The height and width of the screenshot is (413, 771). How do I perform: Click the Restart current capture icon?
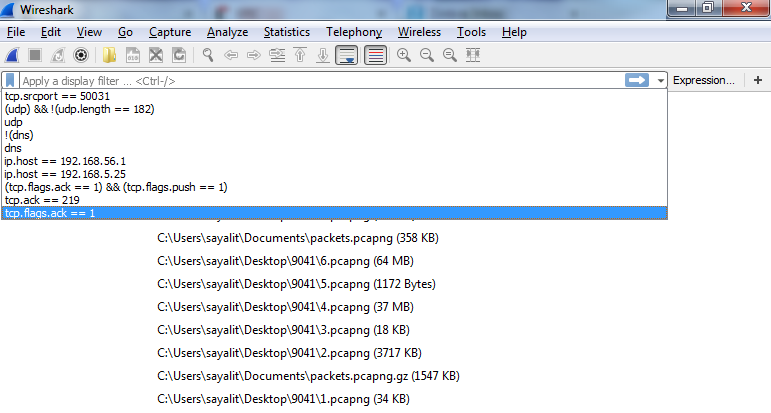[x=58, y=55]
